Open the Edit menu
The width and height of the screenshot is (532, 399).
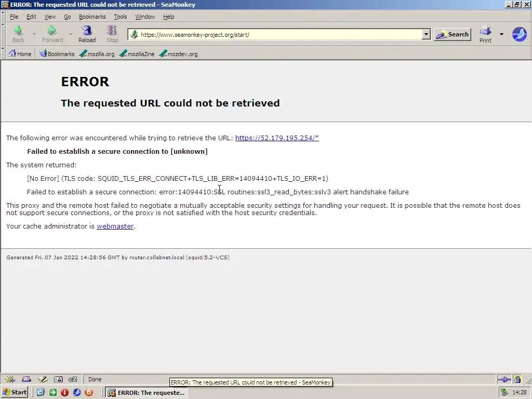31,17
